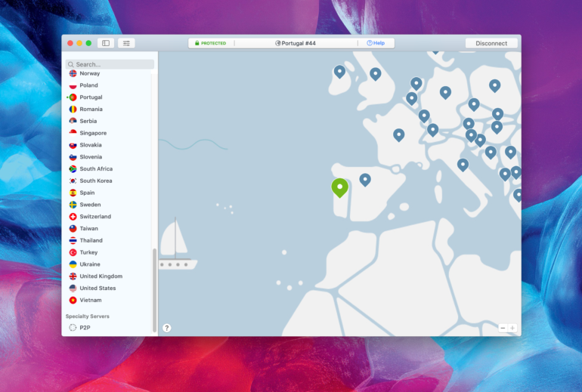
Task: Focus the Search field
Action: pyautogui.click(x=110, y=64)
